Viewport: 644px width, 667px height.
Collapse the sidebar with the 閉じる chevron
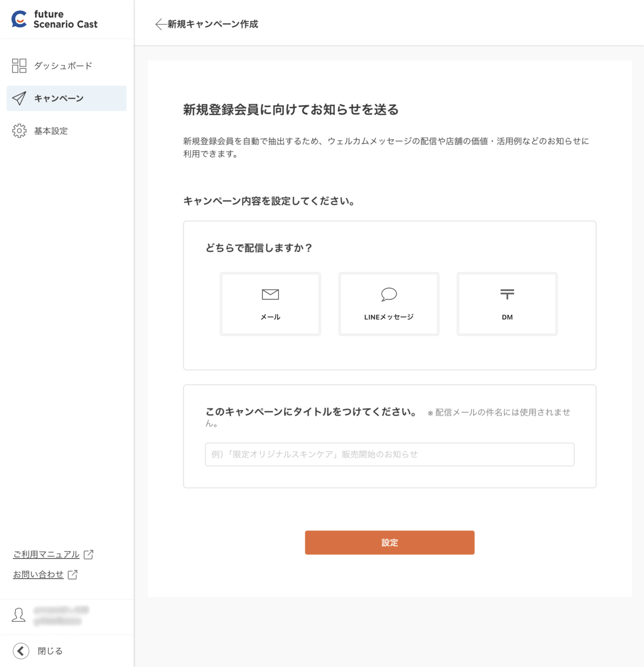click(x=20, y=650)
